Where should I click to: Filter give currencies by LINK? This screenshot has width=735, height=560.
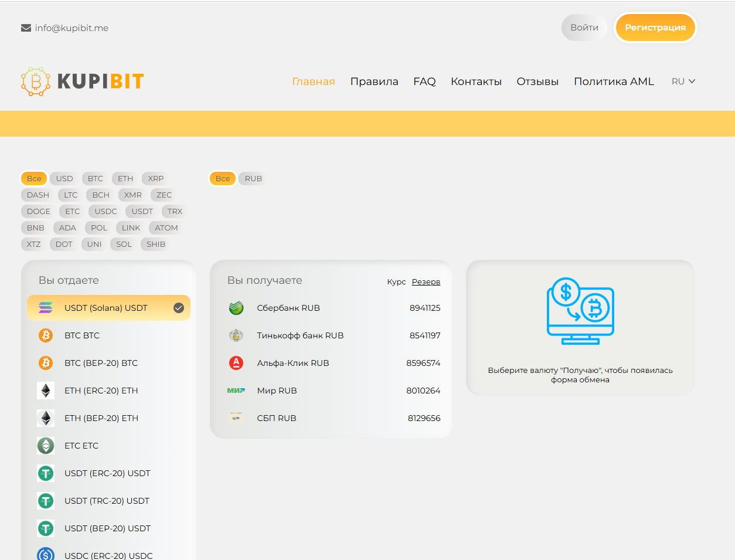[131, 228]
